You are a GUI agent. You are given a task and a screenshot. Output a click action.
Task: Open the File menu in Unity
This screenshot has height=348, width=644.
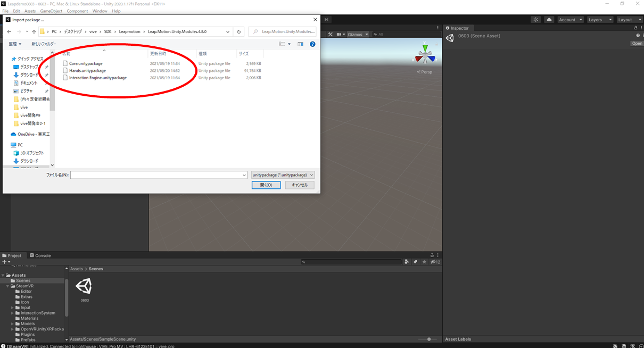5,11
